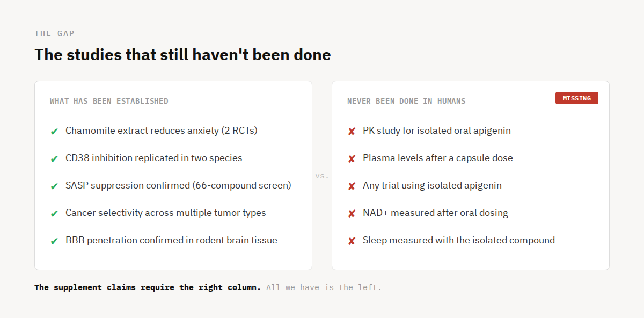The image size is (644, 318).
Task: Click the red X beside Any trial
Action: click(x=352, y=186)
